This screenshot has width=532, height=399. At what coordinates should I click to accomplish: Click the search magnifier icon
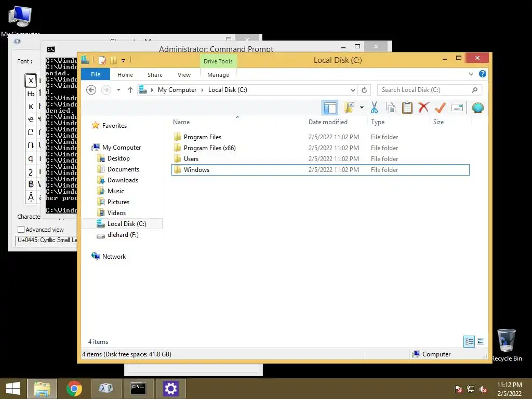(475, 90)
